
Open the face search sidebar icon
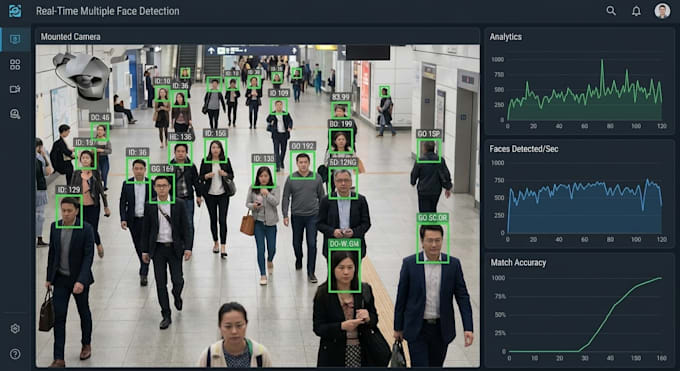[15, 114]
